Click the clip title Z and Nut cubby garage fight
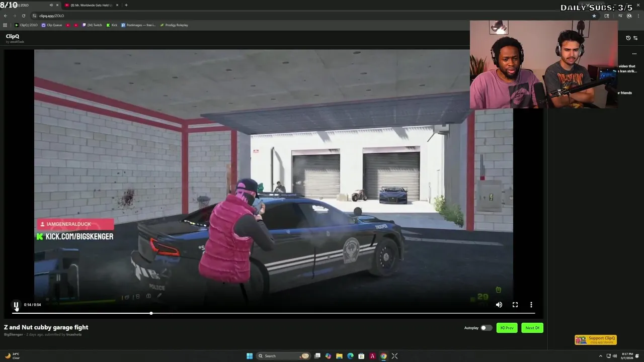Image resolution: width=644 pixels, height=362 pixels. [x=46, y=327]
